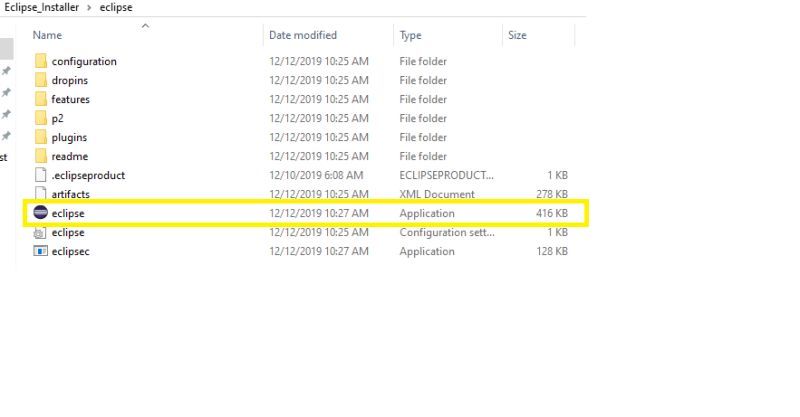
Task: Click the eclipse application launcher icon
Action: 40,212
